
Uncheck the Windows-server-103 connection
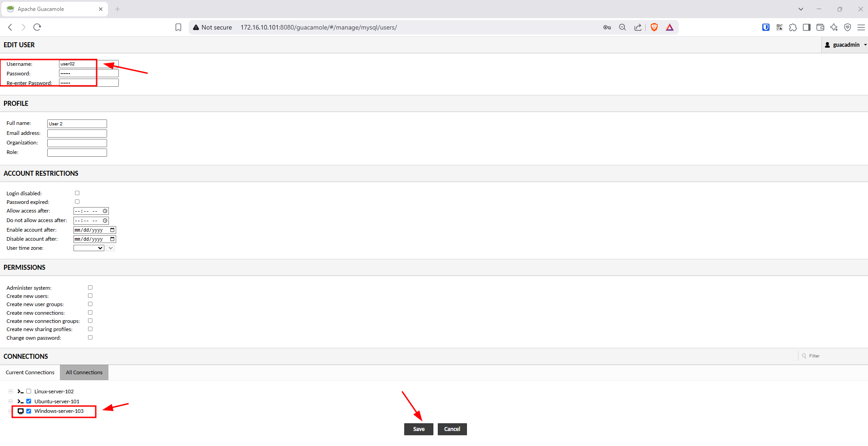click(x=29, y=411)
